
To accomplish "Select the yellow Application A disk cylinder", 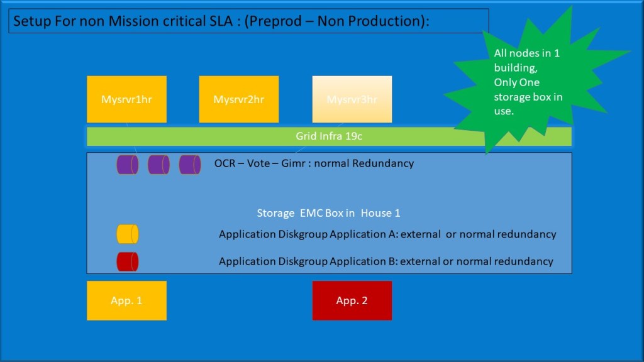I will [127, 234].
